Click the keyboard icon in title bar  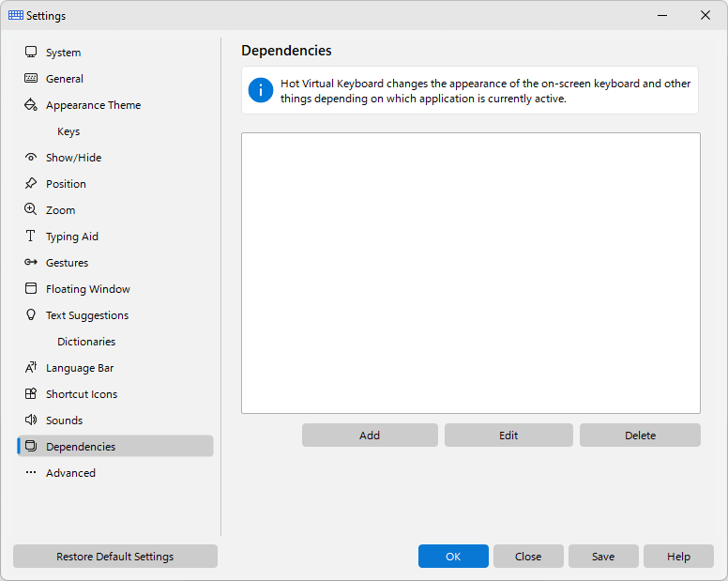pos(16,15)
